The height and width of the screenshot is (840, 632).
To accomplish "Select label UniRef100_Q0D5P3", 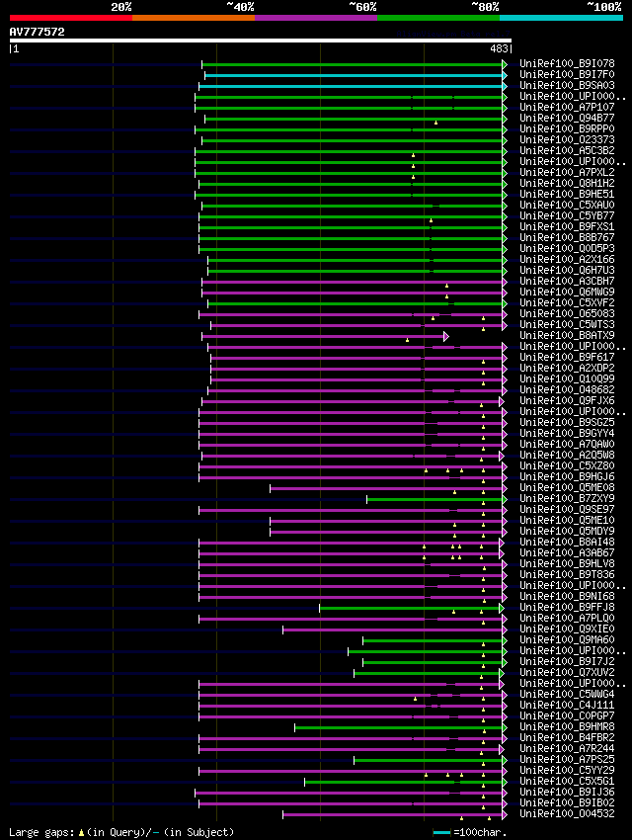I will pyautogui.click(x=567, y=249).
